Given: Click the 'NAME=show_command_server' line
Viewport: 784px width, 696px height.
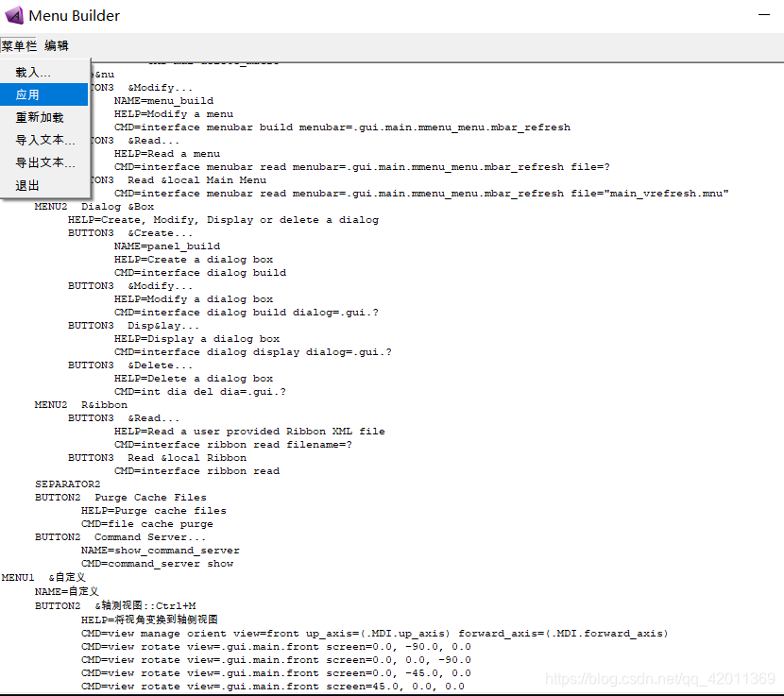Looking at the screenshot, I should 160,550.
